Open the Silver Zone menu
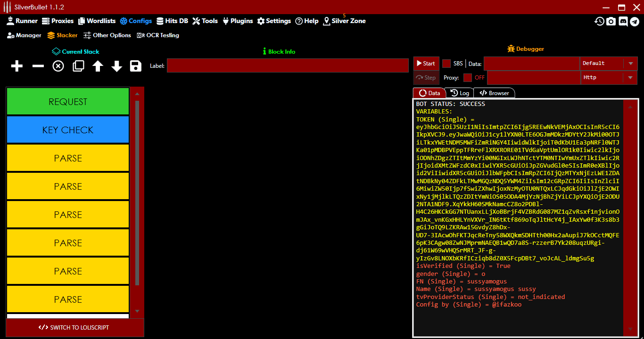Viewport: 644px width, 339px height. pyautogui.click(x=344, y=21)
